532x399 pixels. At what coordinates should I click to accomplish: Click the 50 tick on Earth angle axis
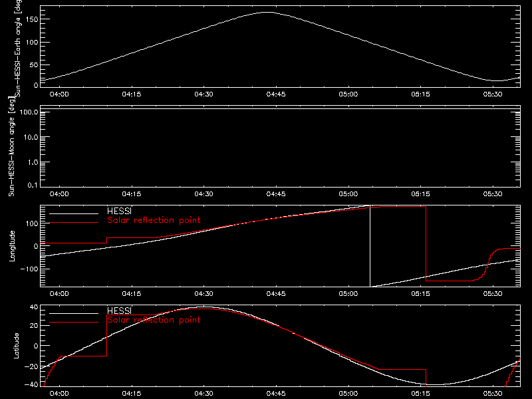click(34, 65)
